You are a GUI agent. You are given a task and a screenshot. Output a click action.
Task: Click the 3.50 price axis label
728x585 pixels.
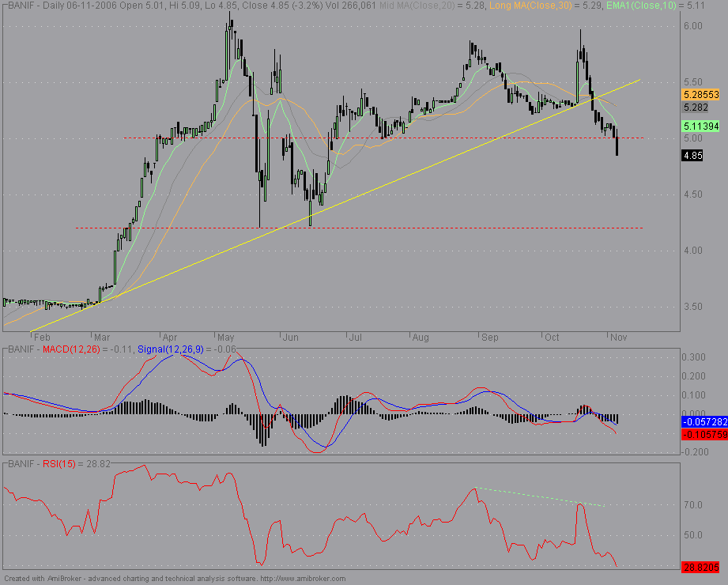click(x=692, y=307)
